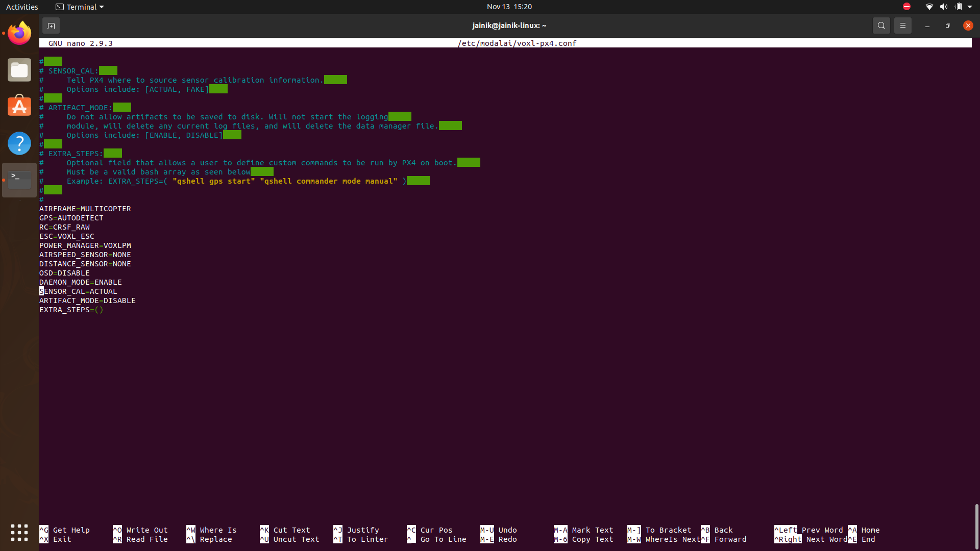Click the OSD=DISABLE line
Viewport: 980px width, 551px height.
[x=64, y=273]
